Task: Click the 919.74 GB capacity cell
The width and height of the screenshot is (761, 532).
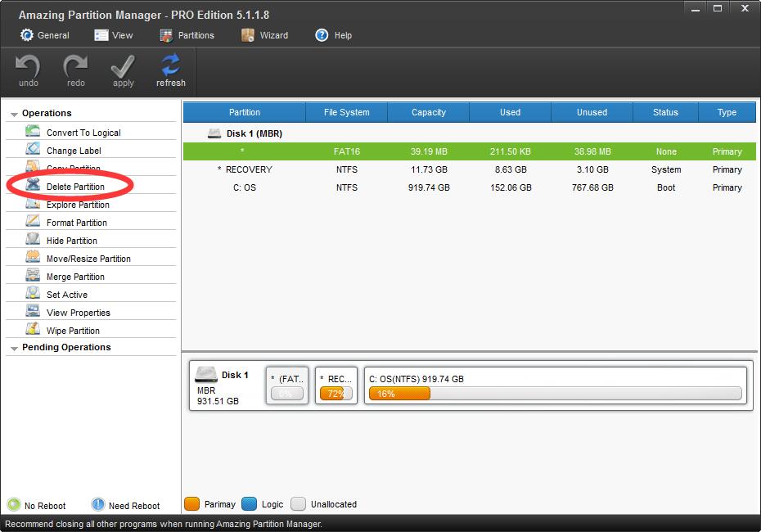Action: click(x=429, y=187)
